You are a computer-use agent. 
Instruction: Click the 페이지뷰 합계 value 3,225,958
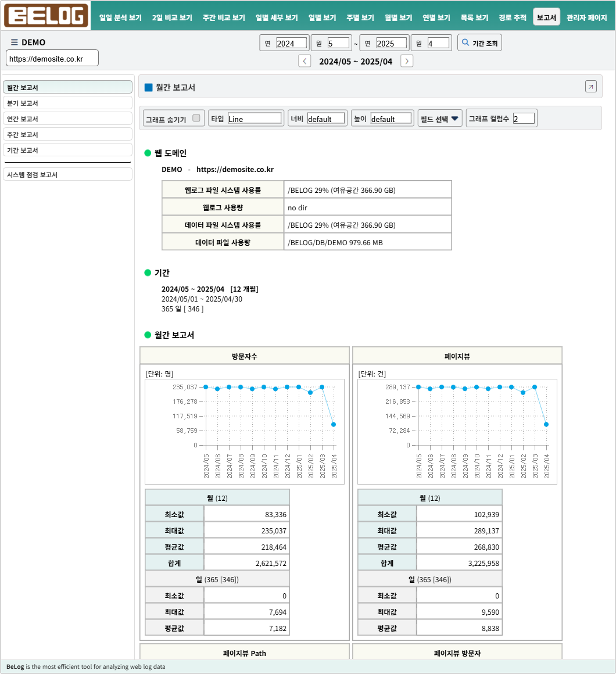pos(460,563)
